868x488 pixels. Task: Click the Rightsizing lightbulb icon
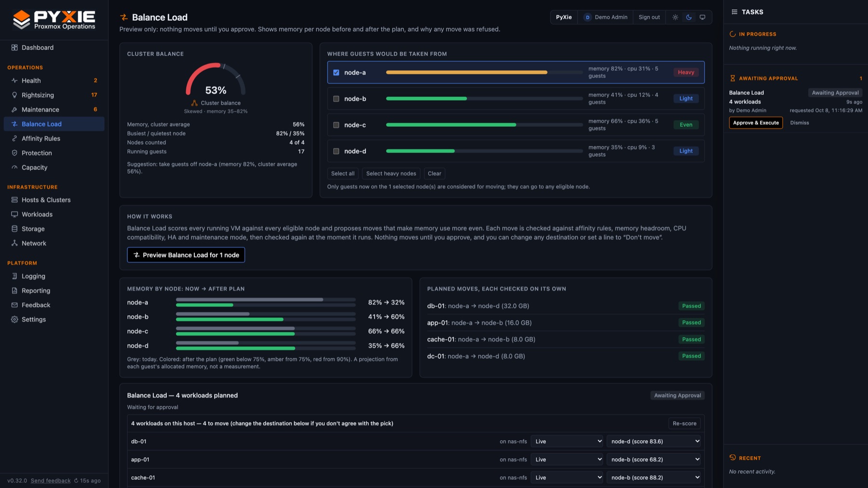coord(14,95)
